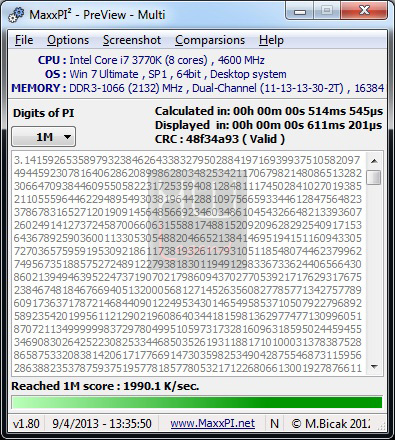Minimize the MaxxPI window

click(300, 12)
